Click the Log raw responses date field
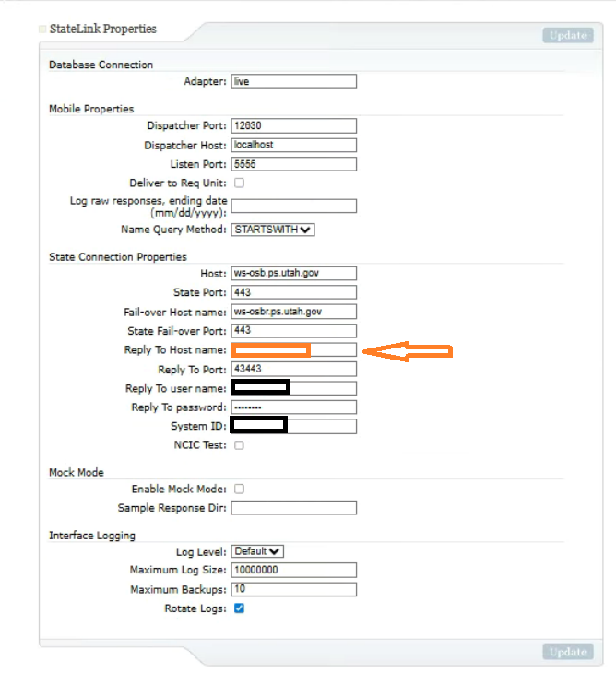Image resolution: width=616 pixels, height=673 pixels. pyautogui.click(x=293, y=206)
